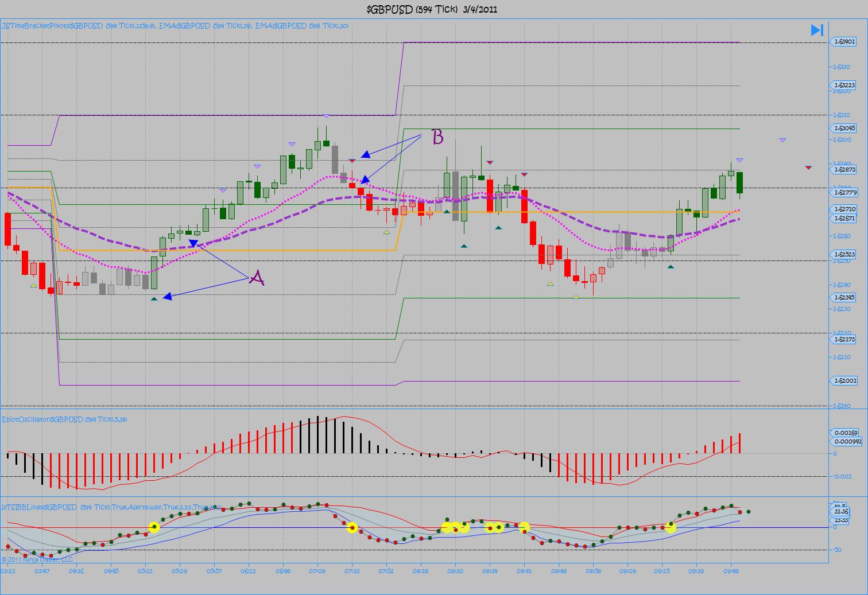
Task: Click the 08:30 time axis label
Action: tap(455, 571)
